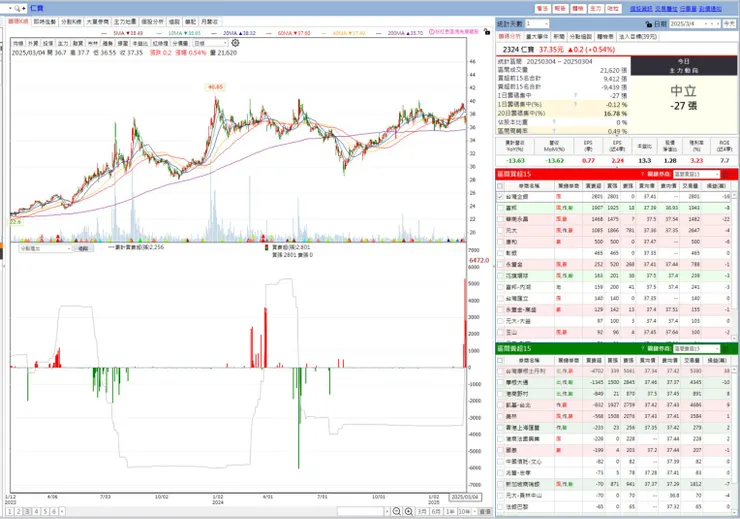Click the magnifier stock search icon

pos(17,8)
